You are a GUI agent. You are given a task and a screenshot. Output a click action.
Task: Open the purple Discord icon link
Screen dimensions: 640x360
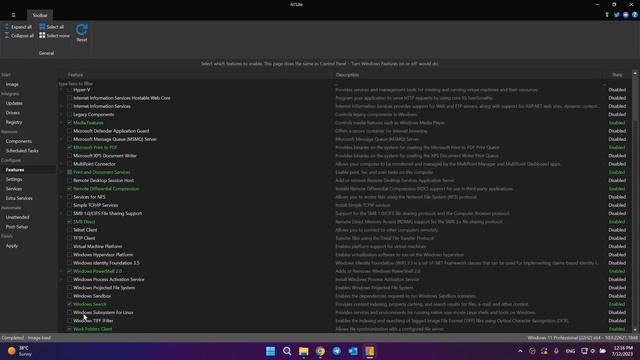(626, 15)
